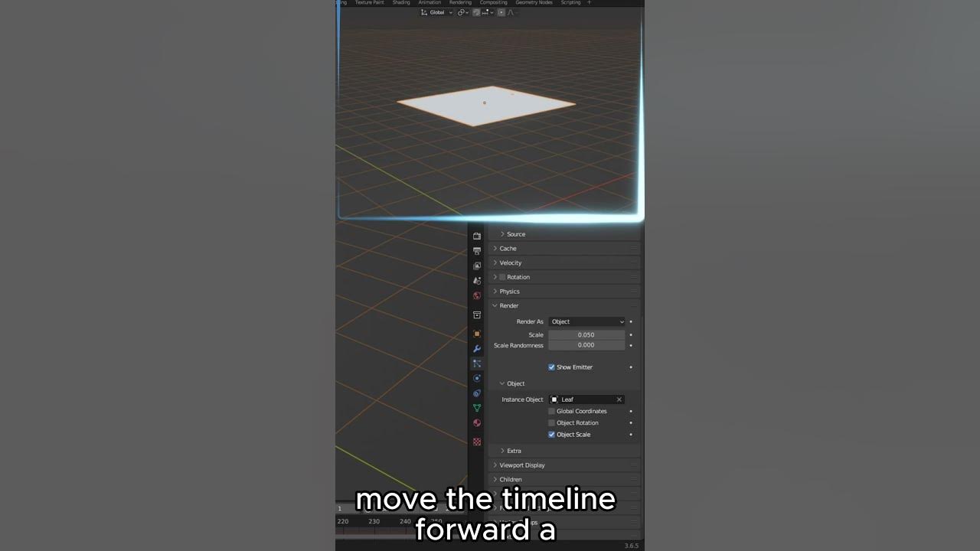
Task: Select the plane in the viewport
Action: pos(485,106)
